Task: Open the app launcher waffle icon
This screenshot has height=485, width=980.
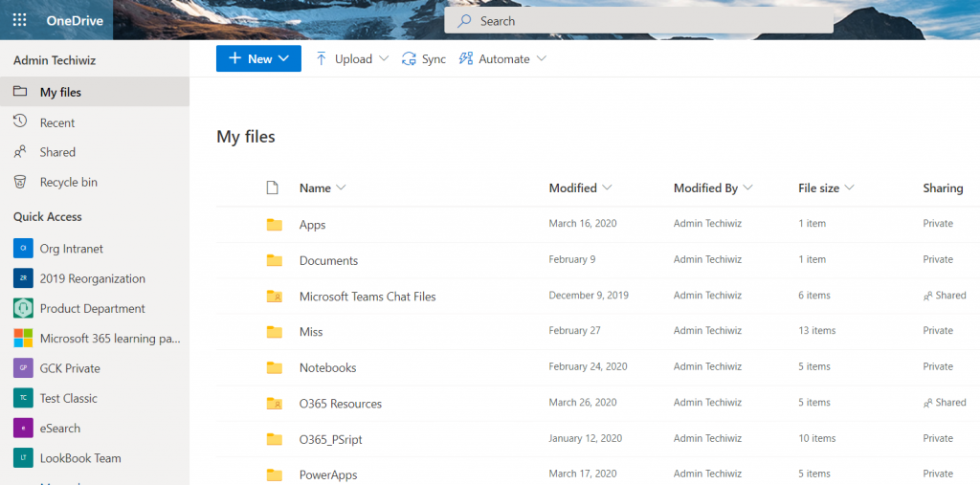Action: [20, 20]
